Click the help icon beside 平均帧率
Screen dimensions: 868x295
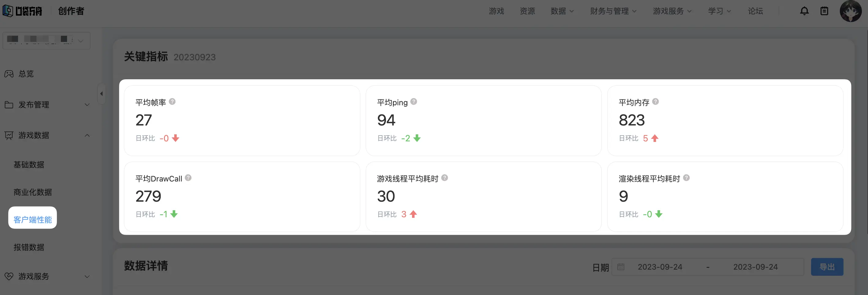pos(172,102)
